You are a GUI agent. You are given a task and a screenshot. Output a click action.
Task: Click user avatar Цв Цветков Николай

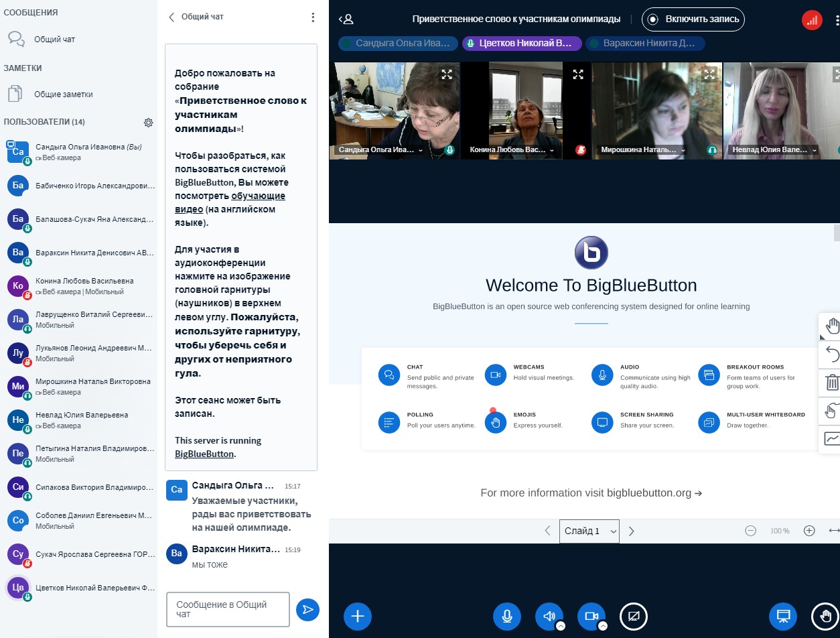click(18, 588)
